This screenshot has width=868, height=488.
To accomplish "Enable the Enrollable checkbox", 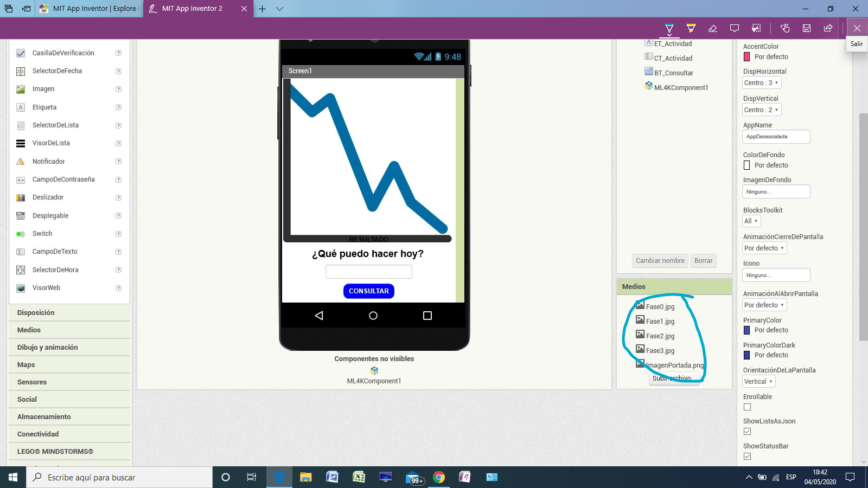I will [747, 407].
